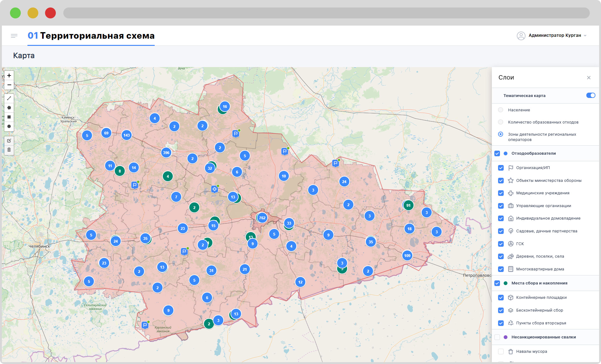Click the 21 cluster marker
601x364 pixels.
point(245,269)
